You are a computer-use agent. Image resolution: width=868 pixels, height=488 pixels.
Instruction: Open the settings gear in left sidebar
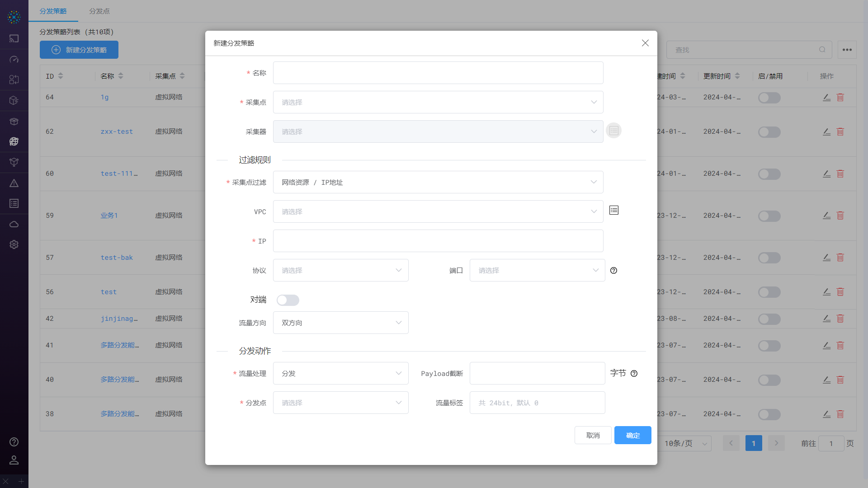[x=14, y=244]
